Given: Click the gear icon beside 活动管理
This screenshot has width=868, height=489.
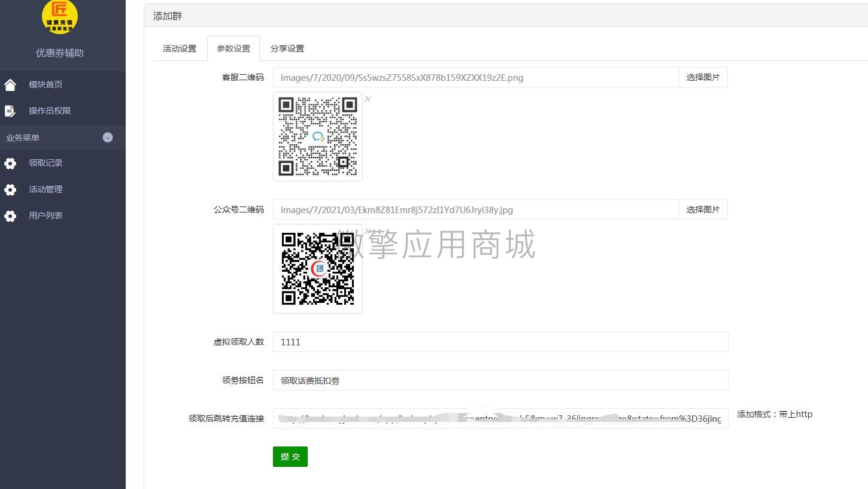Looking at the screenshot, I should tap(10, 190).
